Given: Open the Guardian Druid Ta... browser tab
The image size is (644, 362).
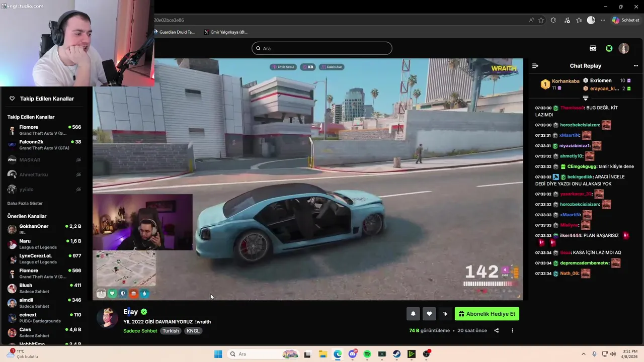Looking at the screenshot, I should click(x=174, y=32).
